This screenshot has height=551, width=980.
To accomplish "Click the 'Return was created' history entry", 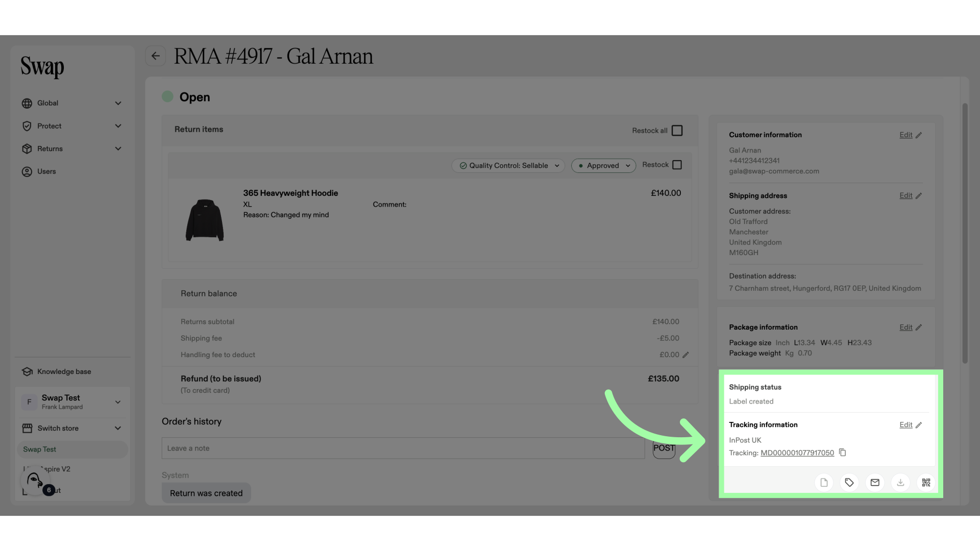I will click(x=206, y=493).
